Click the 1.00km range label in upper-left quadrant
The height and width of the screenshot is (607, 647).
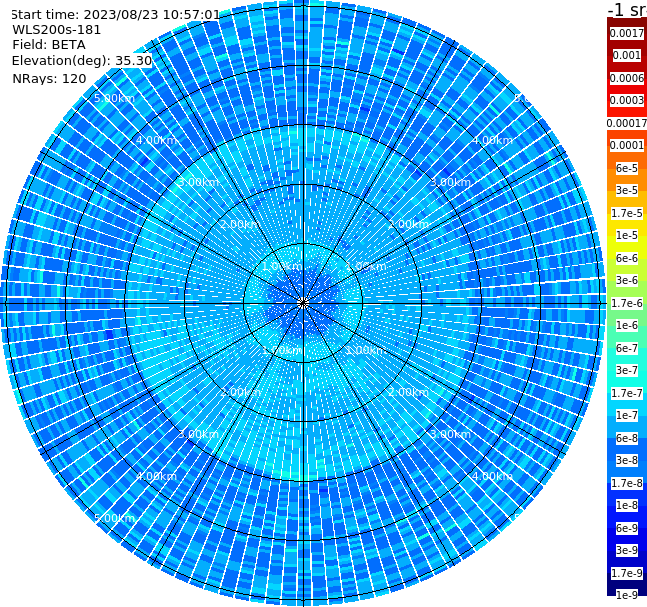(283, 266)
